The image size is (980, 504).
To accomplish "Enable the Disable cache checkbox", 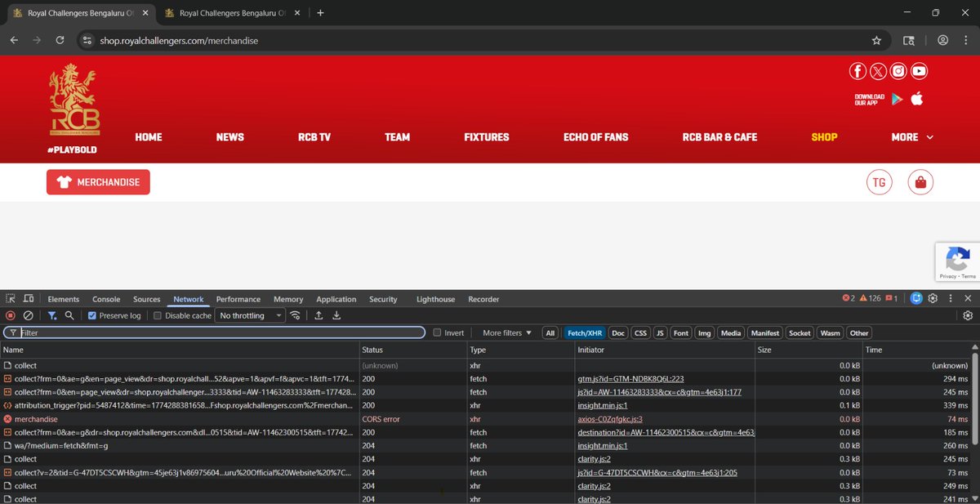I will pos(158,315).
